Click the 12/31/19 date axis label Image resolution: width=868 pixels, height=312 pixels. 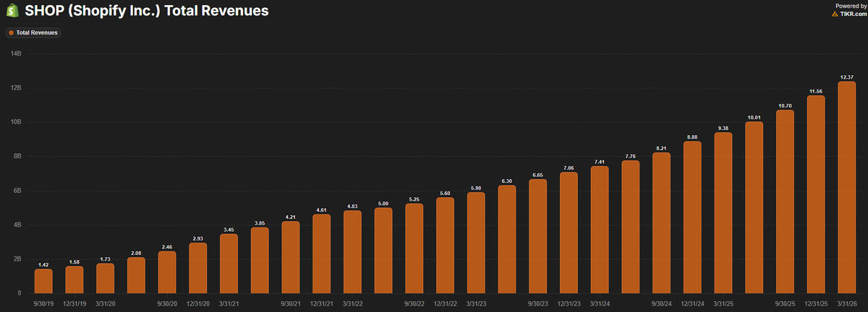pos(75,303)
